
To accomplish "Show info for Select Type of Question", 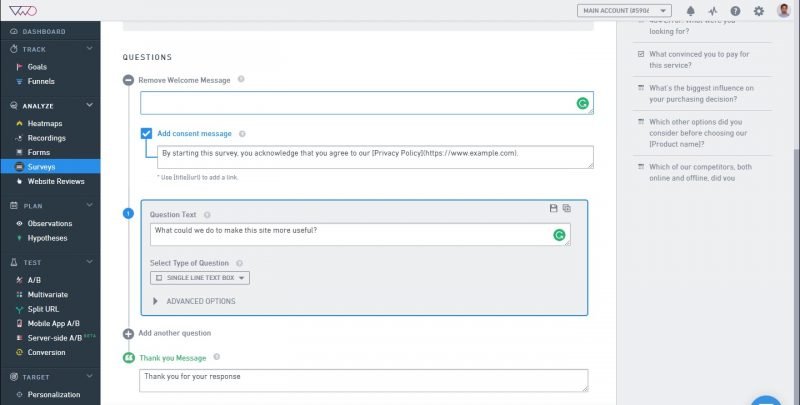I will tap(239, 263).
